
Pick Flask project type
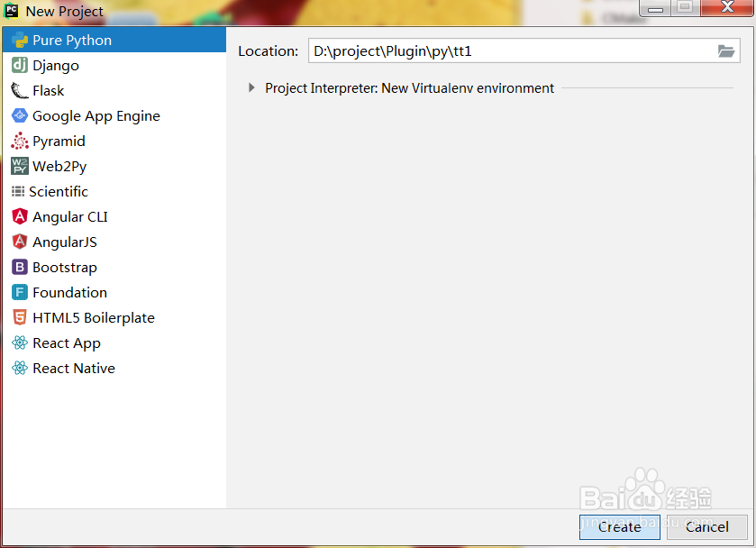coord(114,91)
